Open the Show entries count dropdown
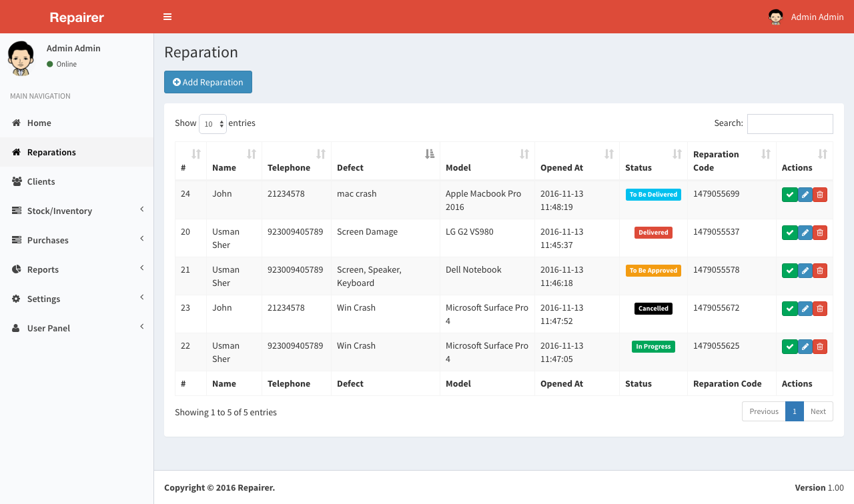The width and height of the screenshot is (854, 504). [x=213, y=124]
